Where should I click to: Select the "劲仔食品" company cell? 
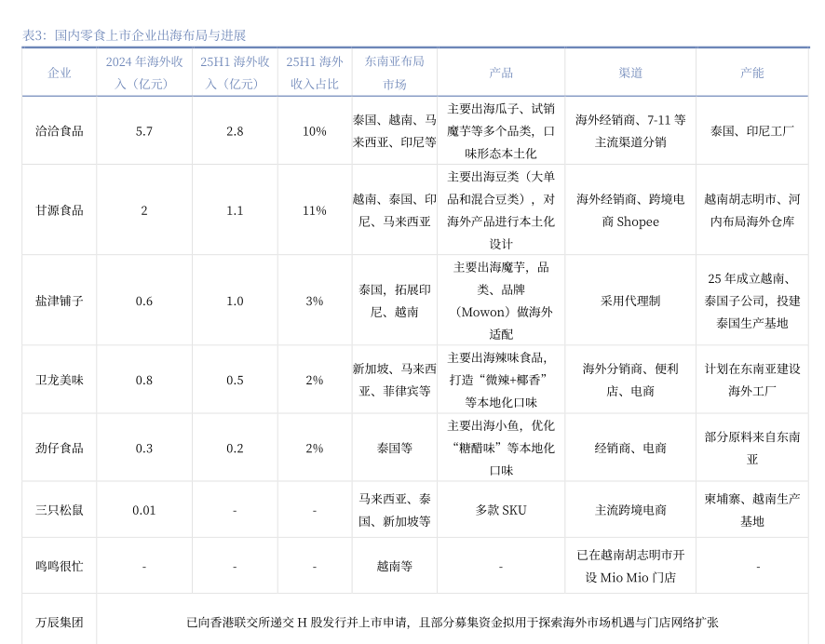[x=60, y=448]
